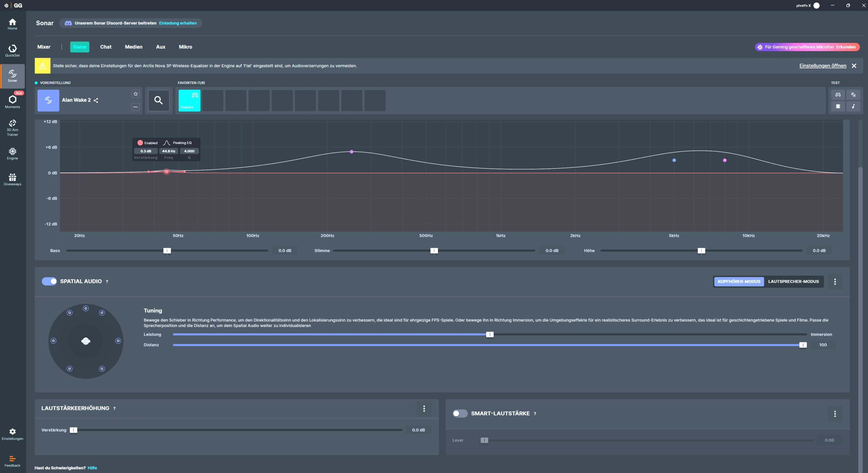The height and width of the screenshot is (473, 868).
Task: Switch to Lautsprecher-Modus
Action: point(793,281)
